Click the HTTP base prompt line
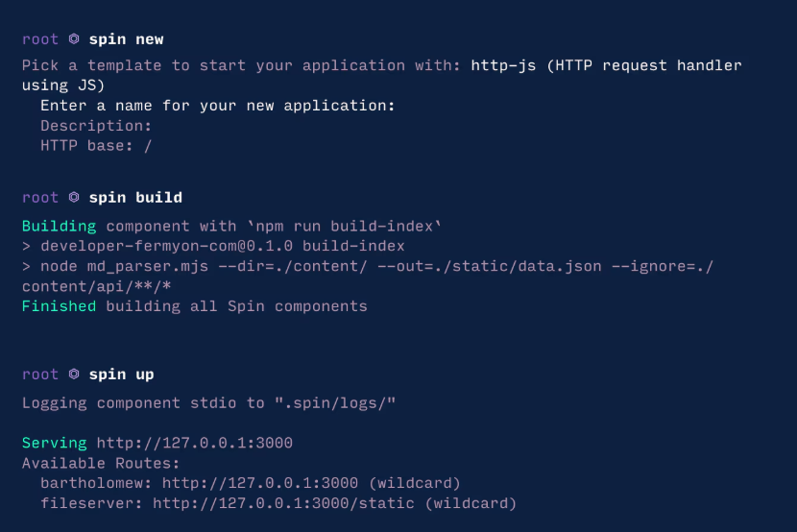The width and height of the screenshot is (797, 532). click(96, 146)
